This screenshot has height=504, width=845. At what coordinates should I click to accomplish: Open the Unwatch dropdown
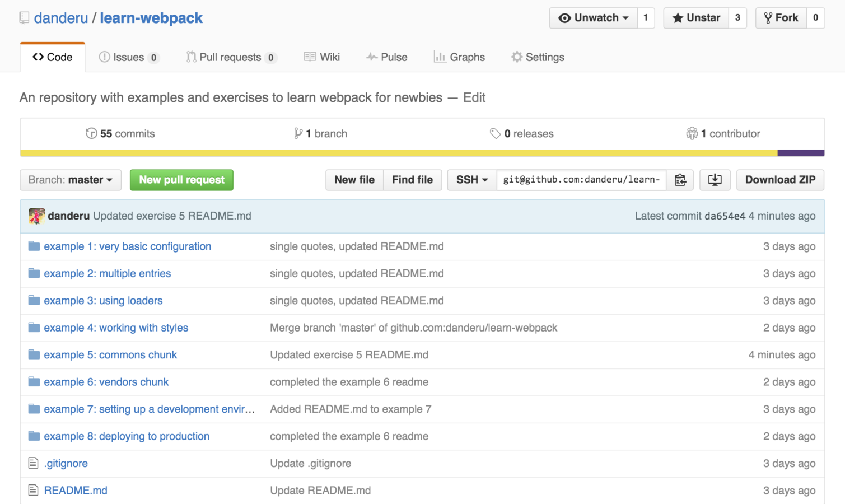click(594, 18)
